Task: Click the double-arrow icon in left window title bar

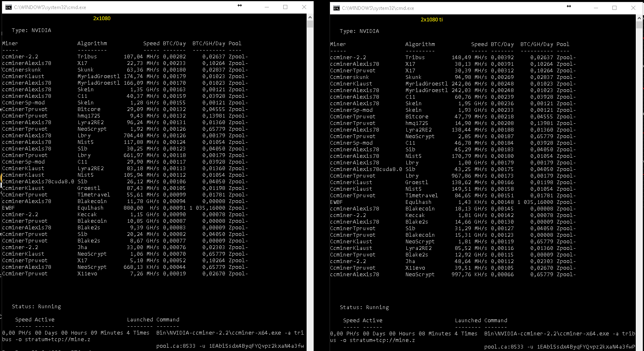Action: click(x=240, y=6)
